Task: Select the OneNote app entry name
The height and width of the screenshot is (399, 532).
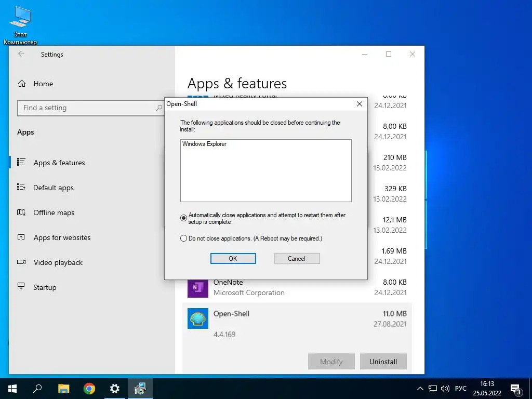Action: coord(228,282)
